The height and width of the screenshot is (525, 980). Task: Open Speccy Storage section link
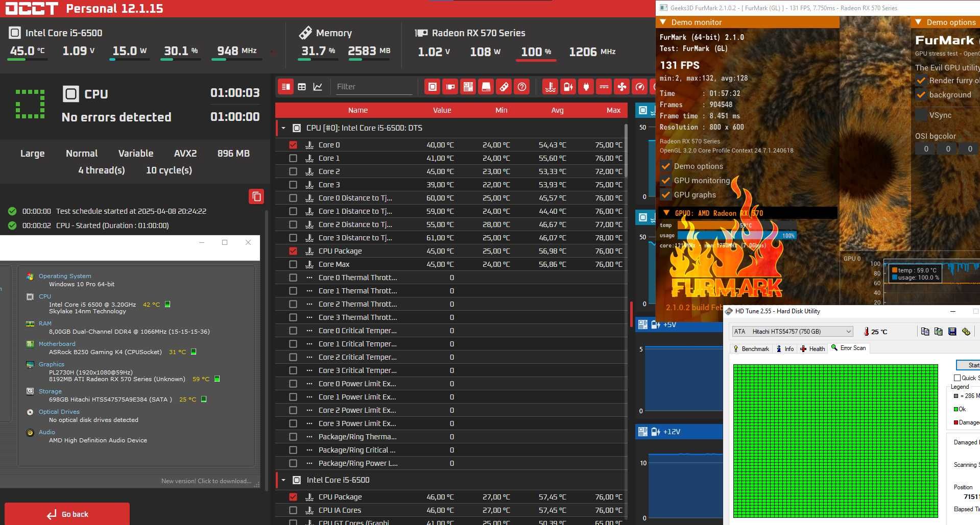(x=50, y=391)
